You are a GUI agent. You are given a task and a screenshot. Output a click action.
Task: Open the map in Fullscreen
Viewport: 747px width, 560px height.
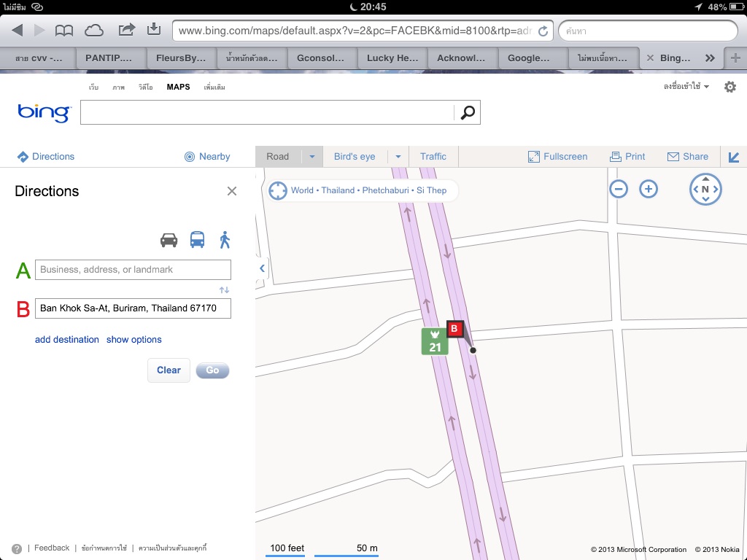558,157
